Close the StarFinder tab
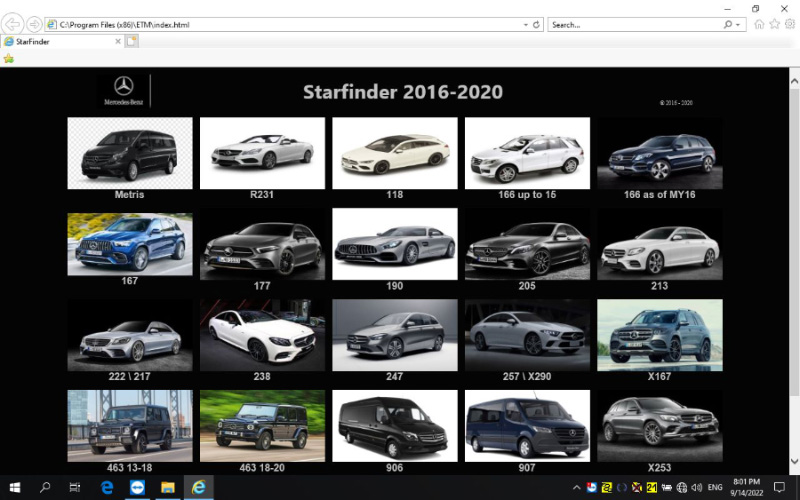 click(x=118, y=41)
